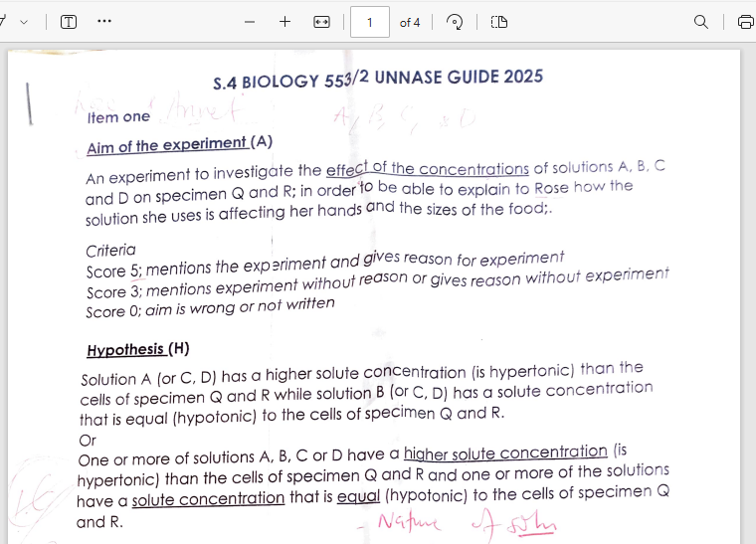Open the Find in document search
The image size is (756, 544).
(x=701, y=22)
